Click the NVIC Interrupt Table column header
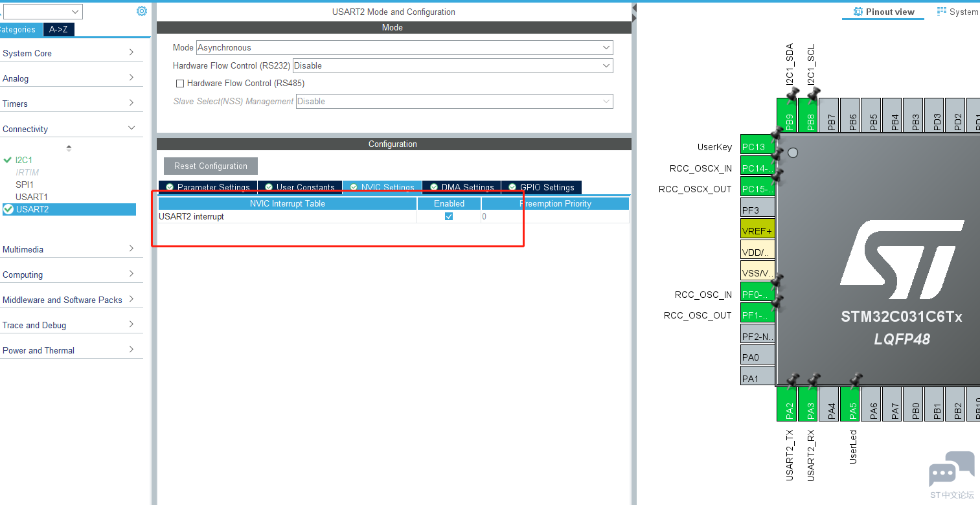 pos(288,203)
